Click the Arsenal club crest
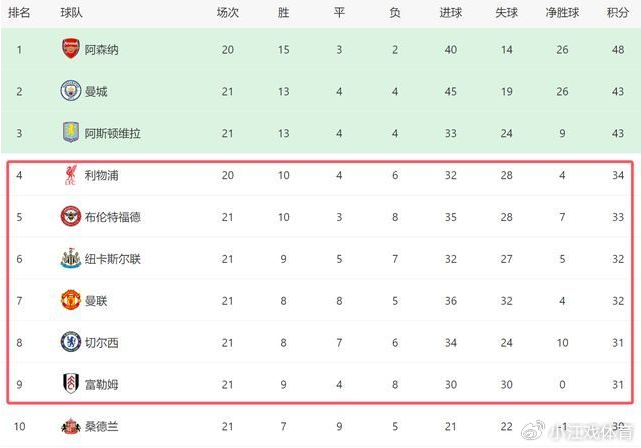 click(x=70, y=49)
